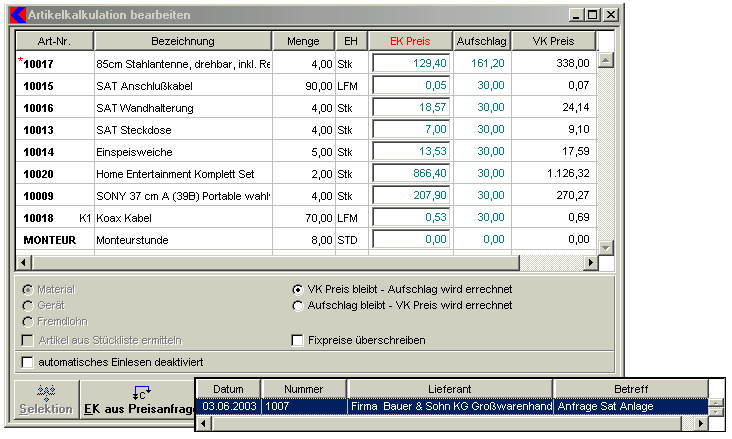Edit EK Preis field for article 10017

pyautogui.click(x=410, y=63)
